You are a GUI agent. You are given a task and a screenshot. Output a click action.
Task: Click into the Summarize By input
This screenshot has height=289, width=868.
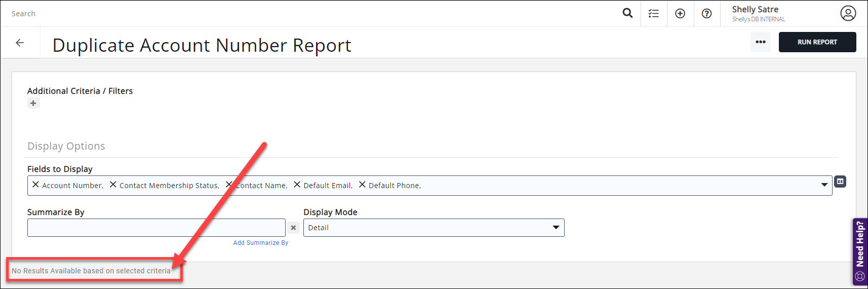[156, 228]
